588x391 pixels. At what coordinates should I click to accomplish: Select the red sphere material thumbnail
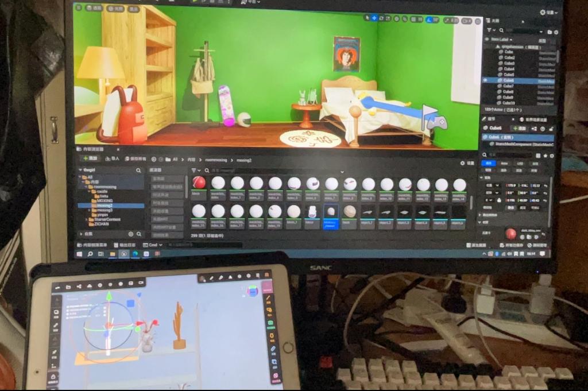[x=199, y=183]
